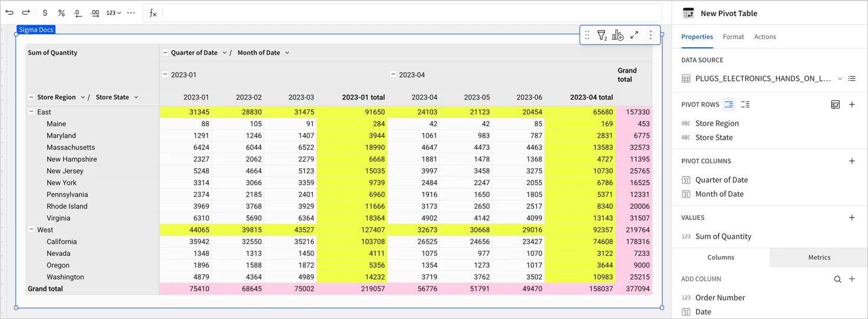Viewport: 868px width, 319px height.
Task: Open the data source dropdown chevron
Action: pyautogui.click(x=840, y=78)
